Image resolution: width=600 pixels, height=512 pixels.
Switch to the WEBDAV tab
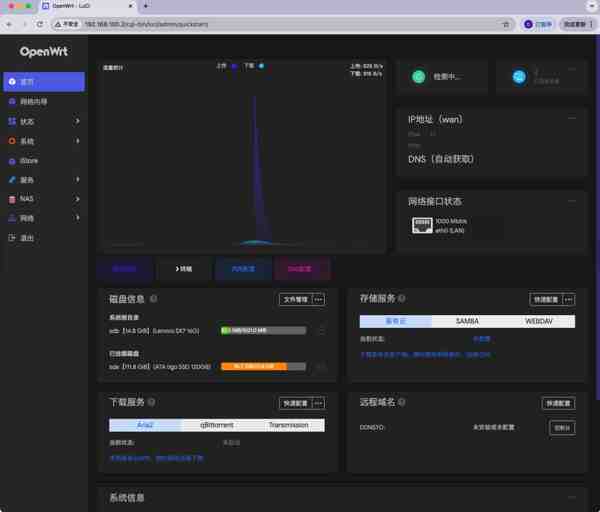[539, 322]
